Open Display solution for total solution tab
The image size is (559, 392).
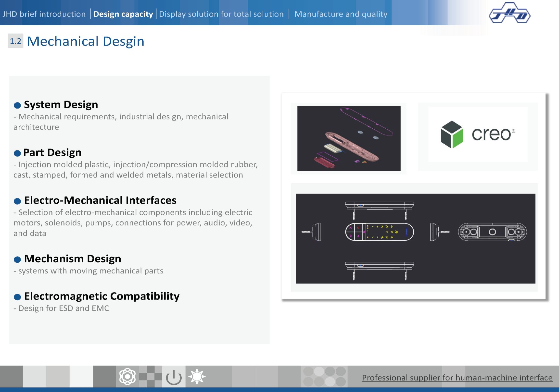(x=221, y=14)
